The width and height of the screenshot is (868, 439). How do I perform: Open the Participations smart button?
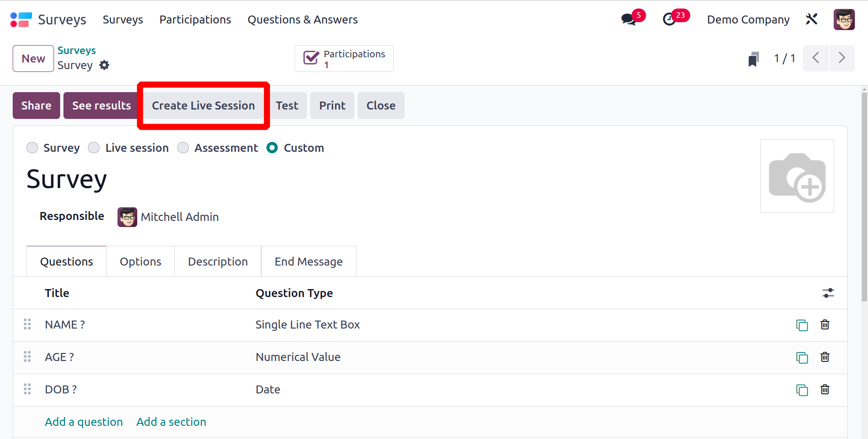[344, 58]
